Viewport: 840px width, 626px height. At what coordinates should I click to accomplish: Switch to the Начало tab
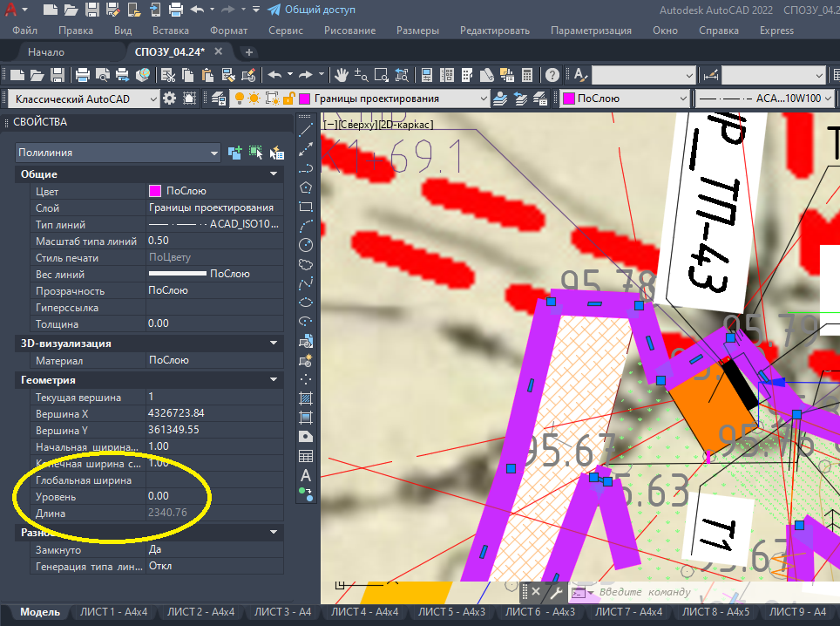[x=46, y=52]
